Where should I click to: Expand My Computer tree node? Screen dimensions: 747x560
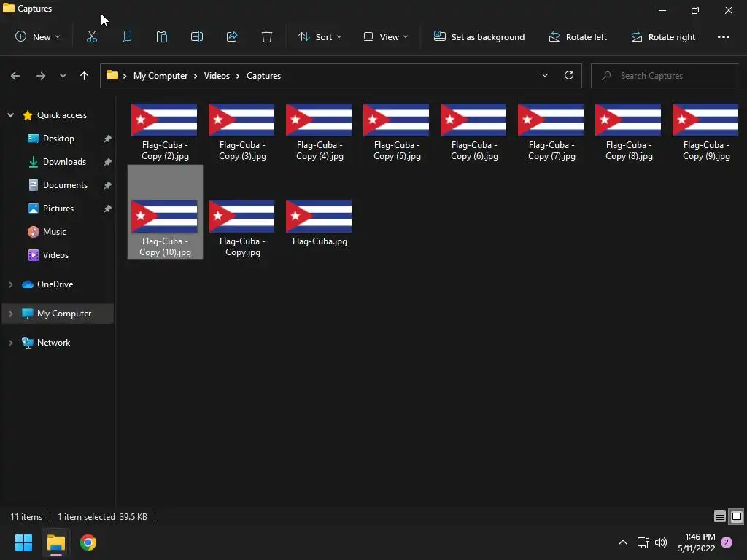(x=10, y=314)
